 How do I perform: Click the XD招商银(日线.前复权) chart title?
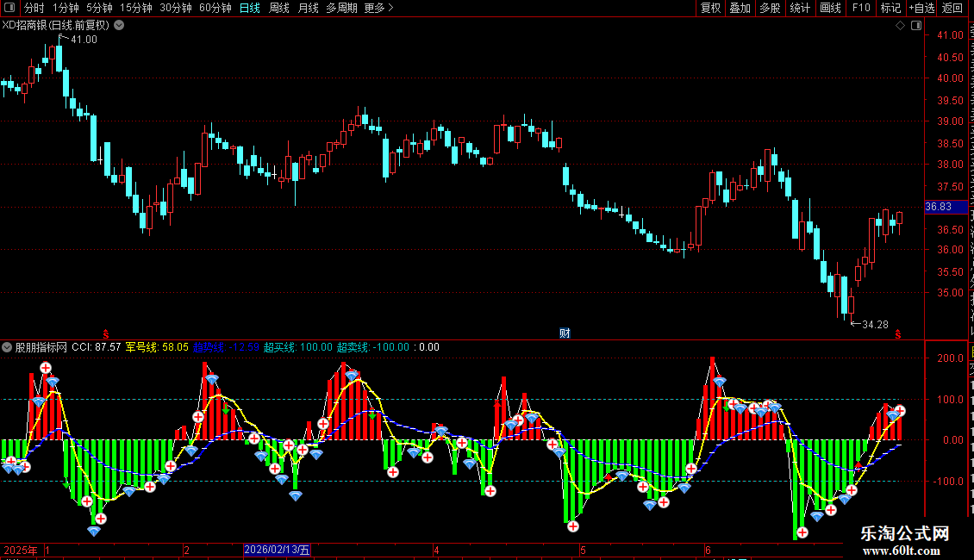coord(56,25)
